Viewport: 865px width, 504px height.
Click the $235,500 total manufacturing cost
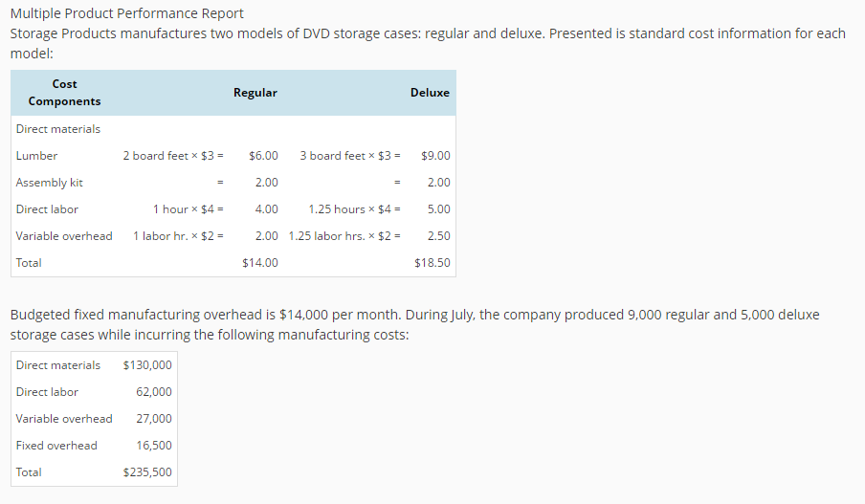coord(148,472)
